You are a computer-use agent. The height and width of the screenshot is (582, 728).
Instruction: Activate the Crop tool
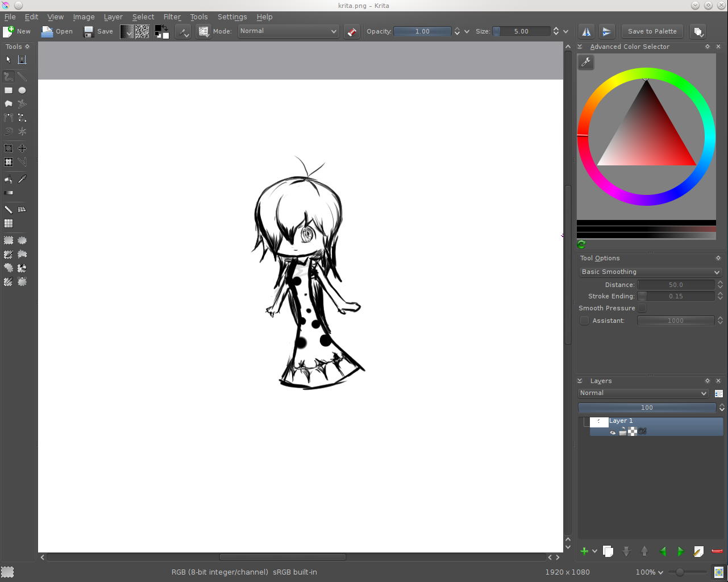pos(9,148)
